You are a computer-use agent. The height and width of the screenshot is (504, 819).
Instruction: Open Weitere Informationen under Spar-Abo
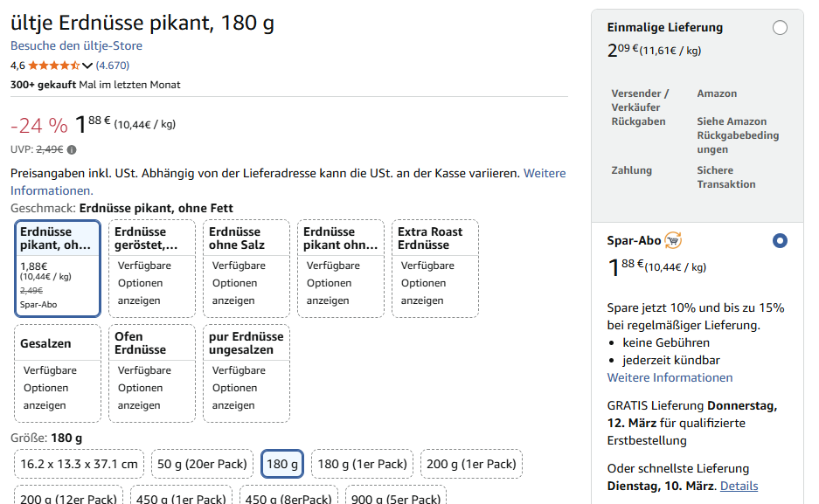click(x=670, y=377)
